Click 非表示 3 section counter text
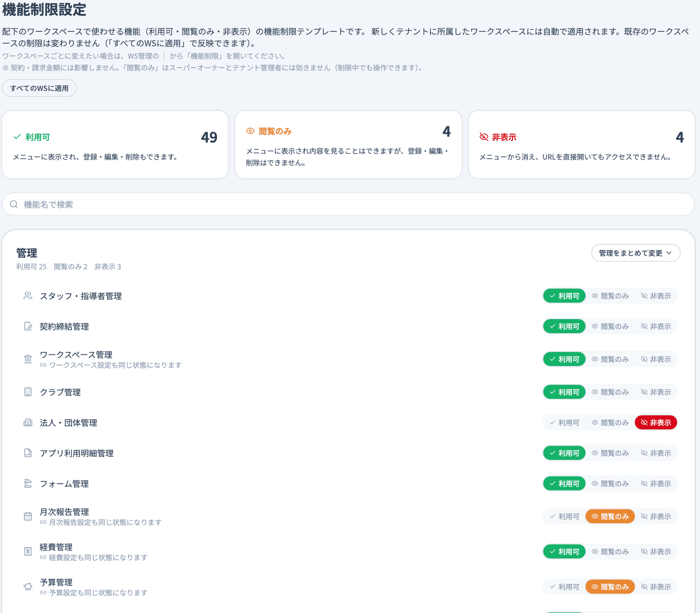 tap(108, 267)
